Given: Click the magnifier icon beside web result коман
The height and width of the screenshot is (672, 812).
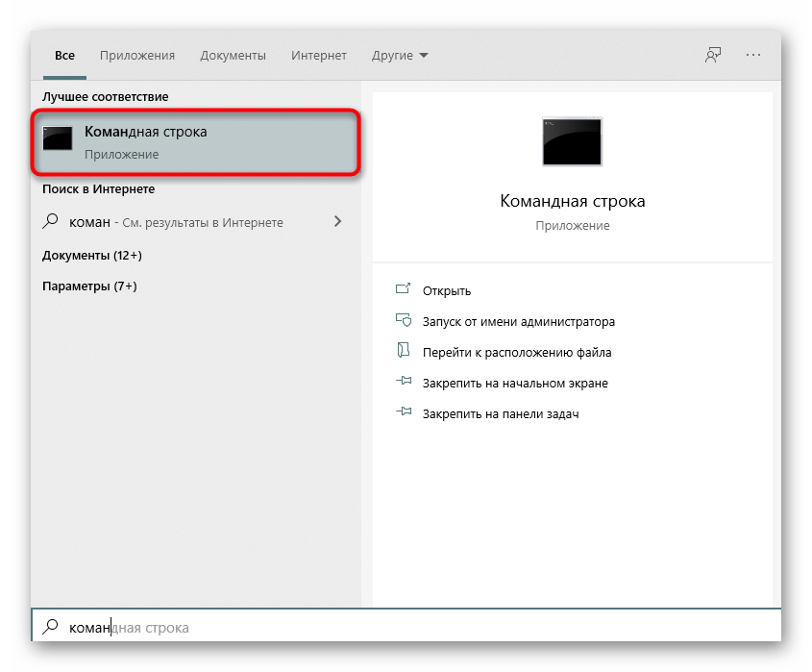Looking at the screenshot, I should (x=51, y=222).
